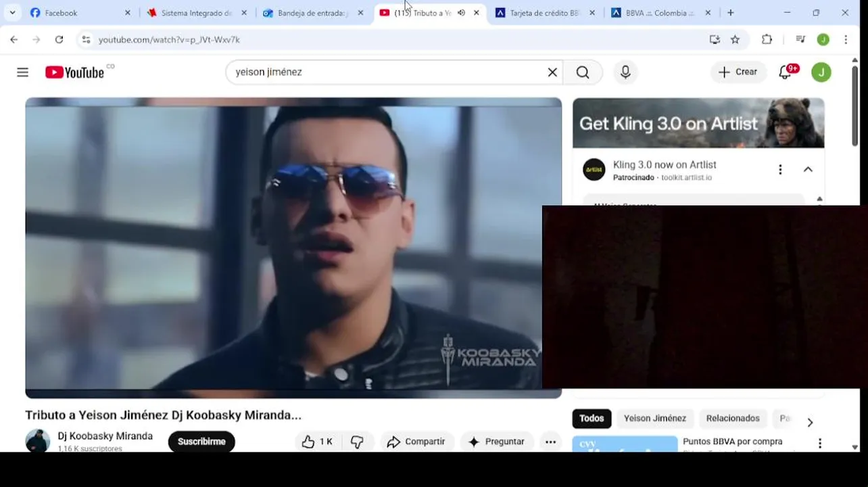Clear the search box with the X
Viewport: 868px width, 487px height.
pyautogui.click(x=552, y=72)
